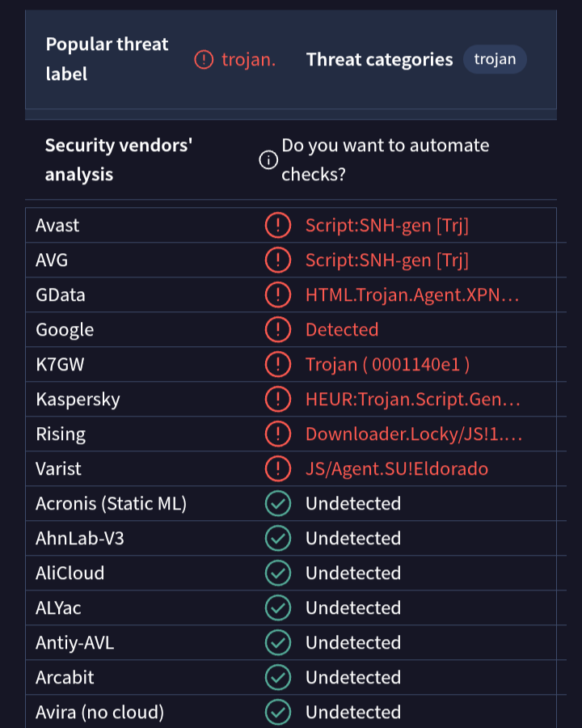Click the alert icon by popular threat label
This screenshot has width=582, height=728.
(205, 60)
